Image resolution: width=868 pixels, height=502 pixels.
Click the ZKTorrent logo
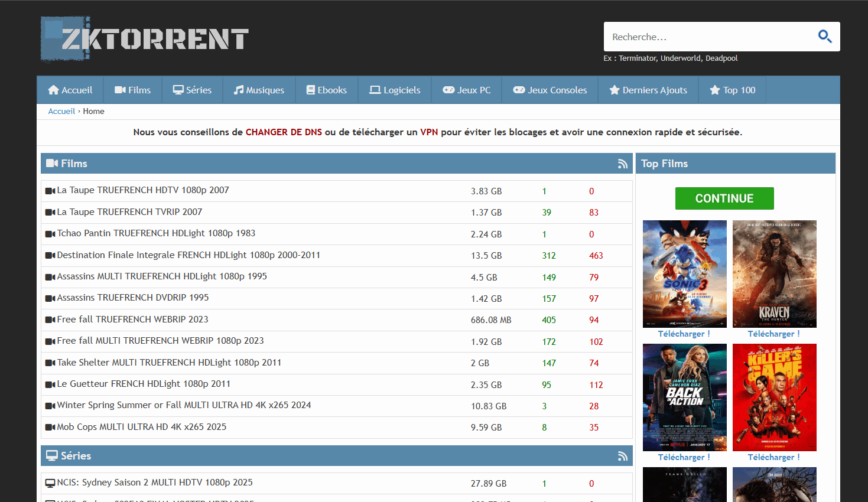click(x=145, y=39)
